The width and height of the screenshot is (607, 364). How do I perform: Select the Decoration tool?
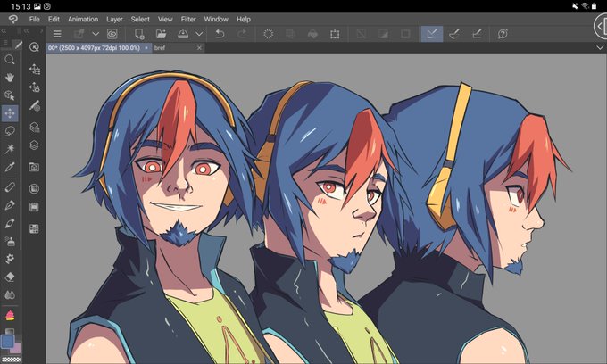click(10, 259)
